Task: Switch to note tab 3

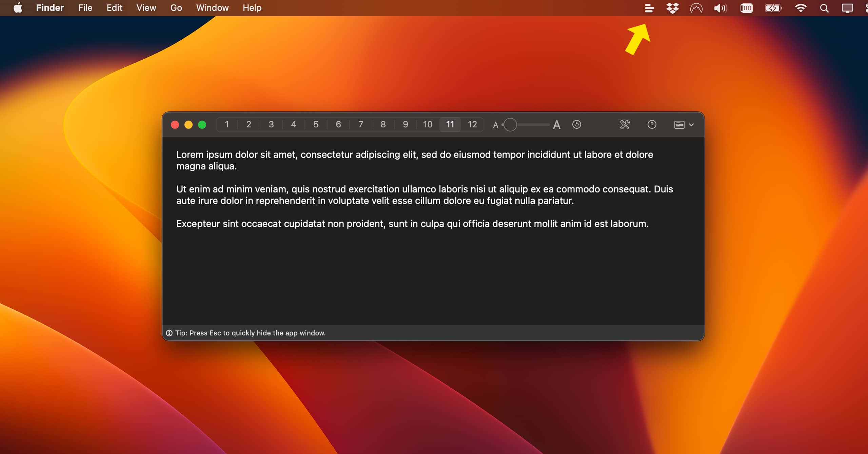Action: (x=271, y=125)
